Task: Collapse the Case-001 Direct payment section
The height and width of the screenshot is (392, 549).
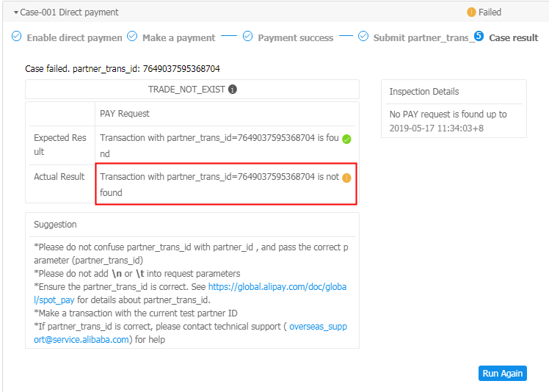Action: 16,12
